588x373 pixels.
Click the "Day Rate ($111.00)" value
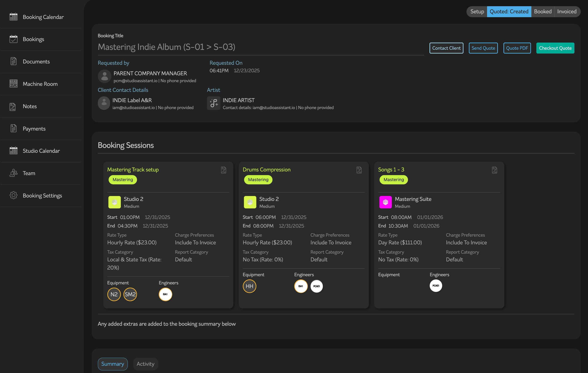coord(400,242)
